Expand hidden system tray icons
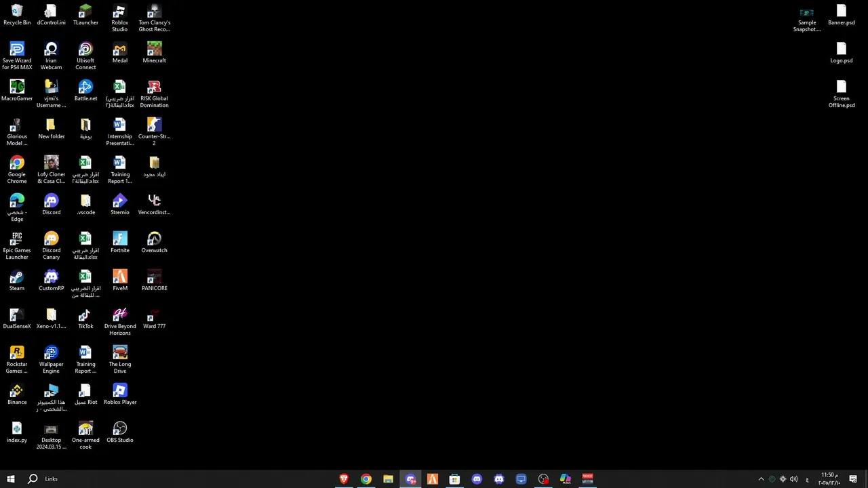The width and height of the screenshot is (868, 488). click(x=761, y=479)
